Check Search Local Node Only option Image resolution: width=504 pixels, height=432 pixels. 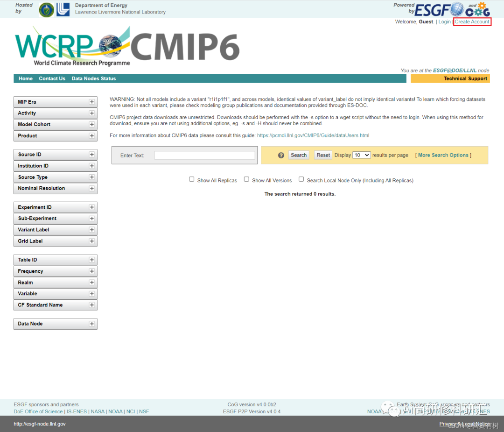[301, 178]
